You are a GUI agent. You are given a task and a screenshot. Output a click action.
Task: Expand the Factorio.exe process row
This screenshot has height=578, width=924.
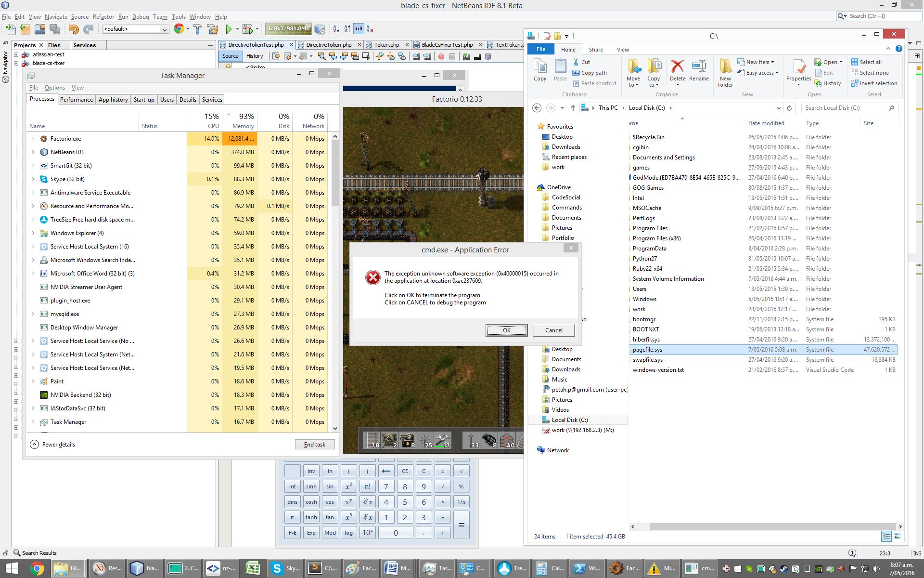tap(33, 139)
